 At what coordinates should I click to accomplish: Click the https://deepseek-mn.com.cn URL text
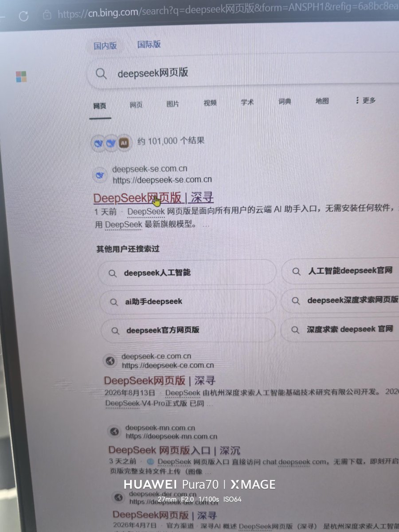pos(172,436)
